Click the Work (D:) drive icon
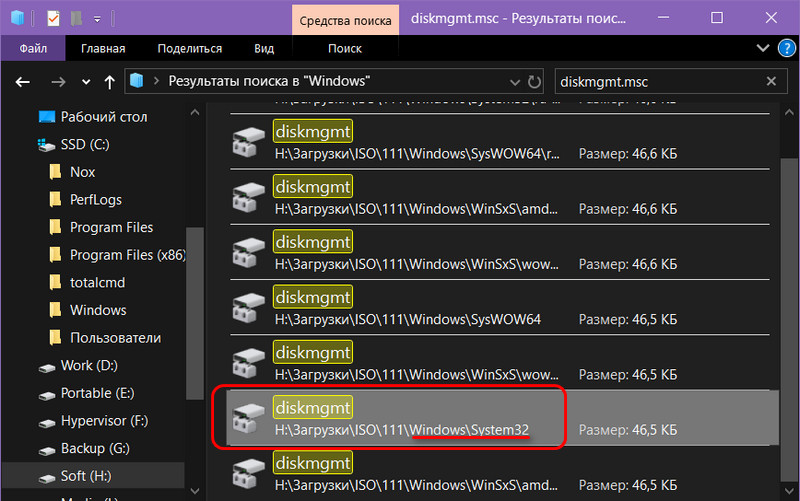 click(x=46, y=368)
